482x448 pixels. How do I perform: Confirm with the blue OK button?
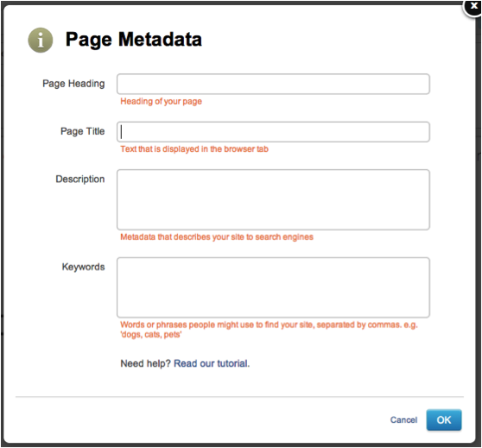tap(444, 420)
